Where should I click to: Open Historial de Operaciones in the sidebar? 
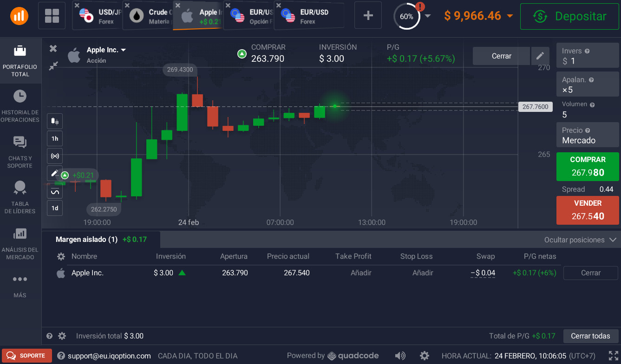(x=20, y=106)
